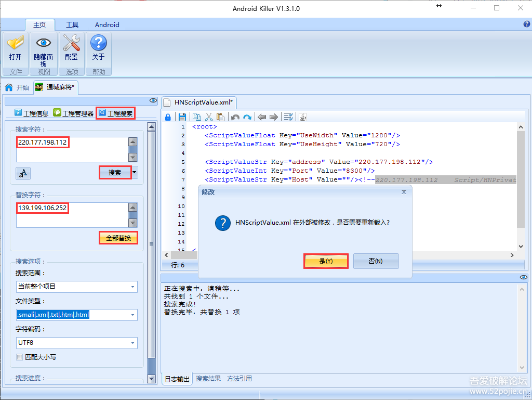Click the paste clipboard icon
The width and height of the screenshot is (532, 400).
tap(220, 118)
